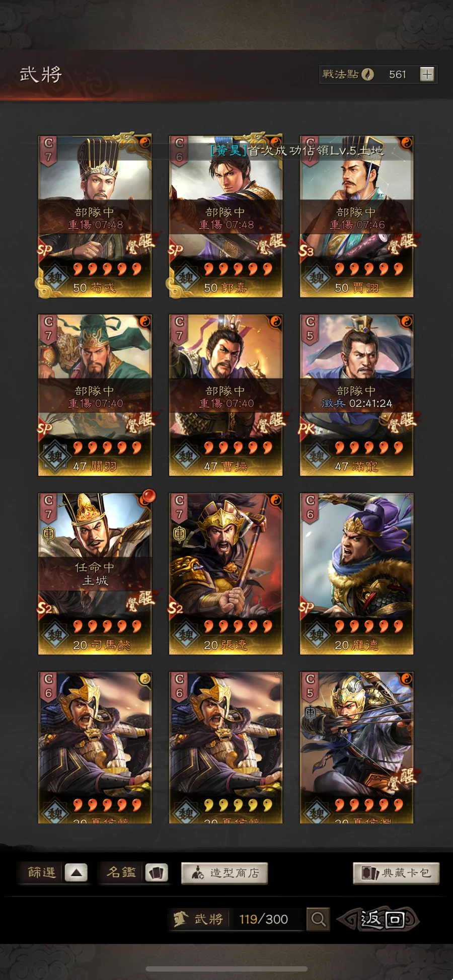The height and width of the screenshot is (980, 453).
Task: Select the 荀彧 general card
Action: 95,216
